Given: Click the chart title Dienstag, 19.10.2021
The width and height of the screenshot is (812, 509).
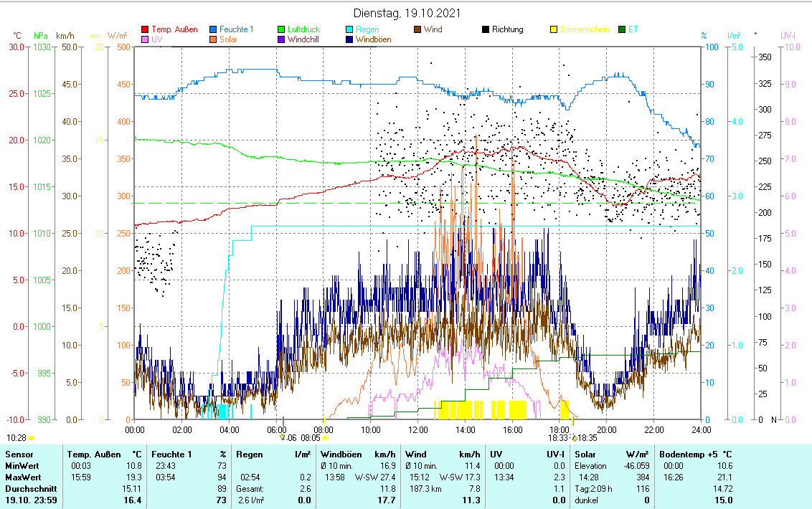Looking at the screenshot, I should (407, 13).
